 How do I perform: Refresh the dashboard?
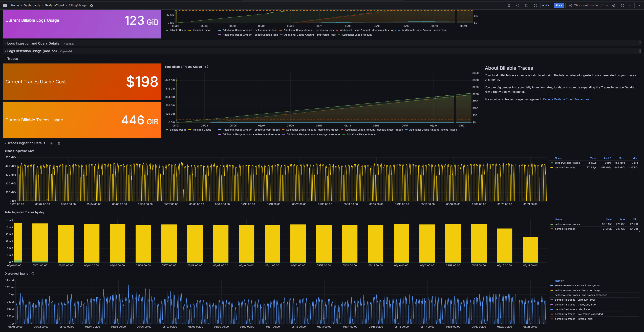click(622, 6)
